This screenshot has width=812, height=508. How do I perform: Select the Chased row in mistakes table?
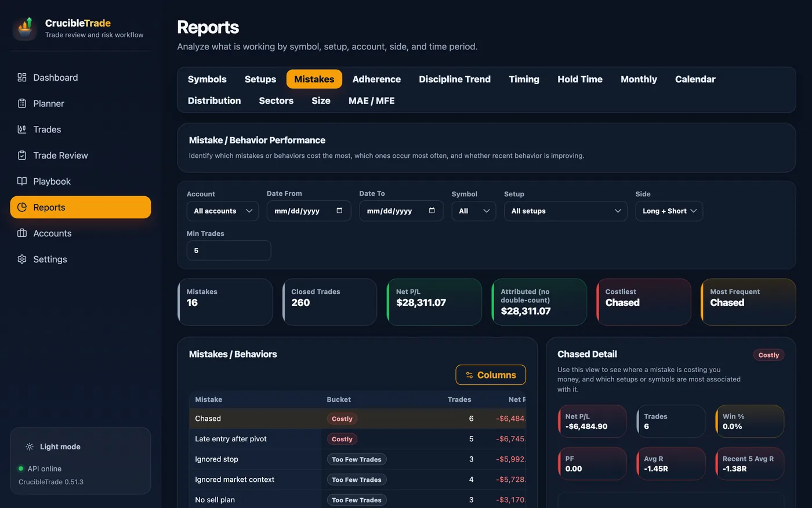pyautogui.click(x=357, y=419)
